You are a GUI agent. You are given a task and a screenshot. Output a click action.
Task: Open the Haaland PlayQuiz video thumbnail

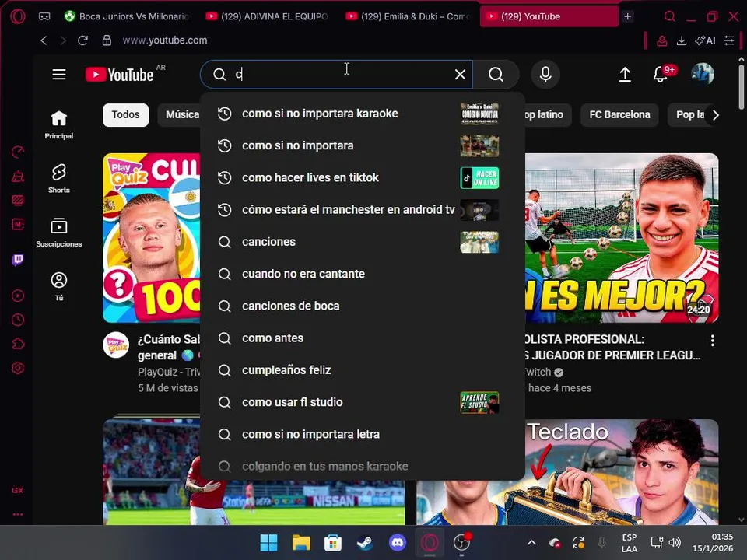tap(152, 238)
